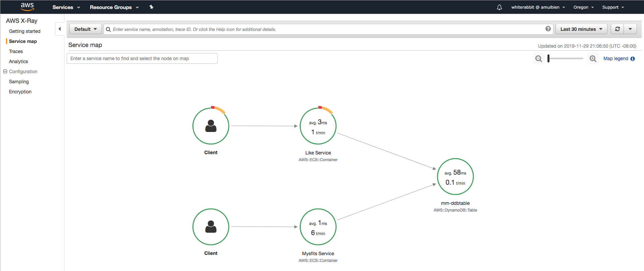Open the Support dropdown menu
Viewport: 644px width, 271px height.
[613, 7]
